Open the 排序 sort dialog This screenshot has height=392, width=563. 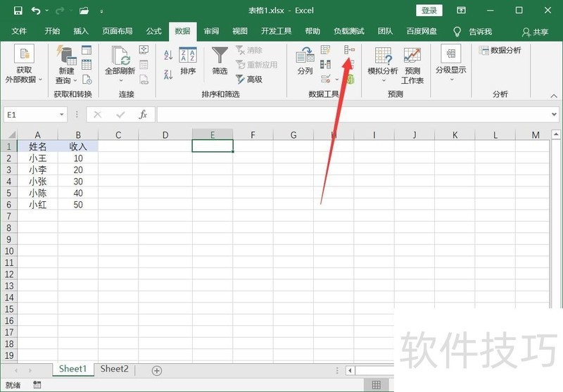pyautogui.click(x=188, y=61)
